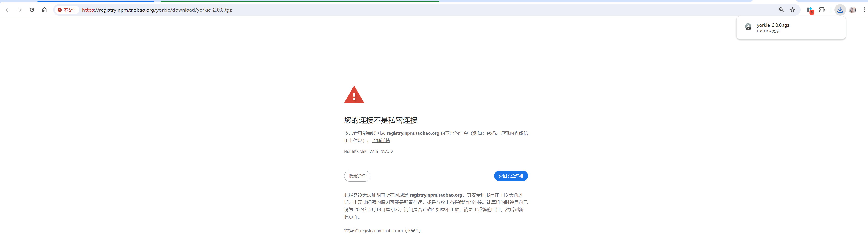Open the extension icon with red badge
Image resolution: width=868 pixels, height=244 pixels.
click(810, 10)
